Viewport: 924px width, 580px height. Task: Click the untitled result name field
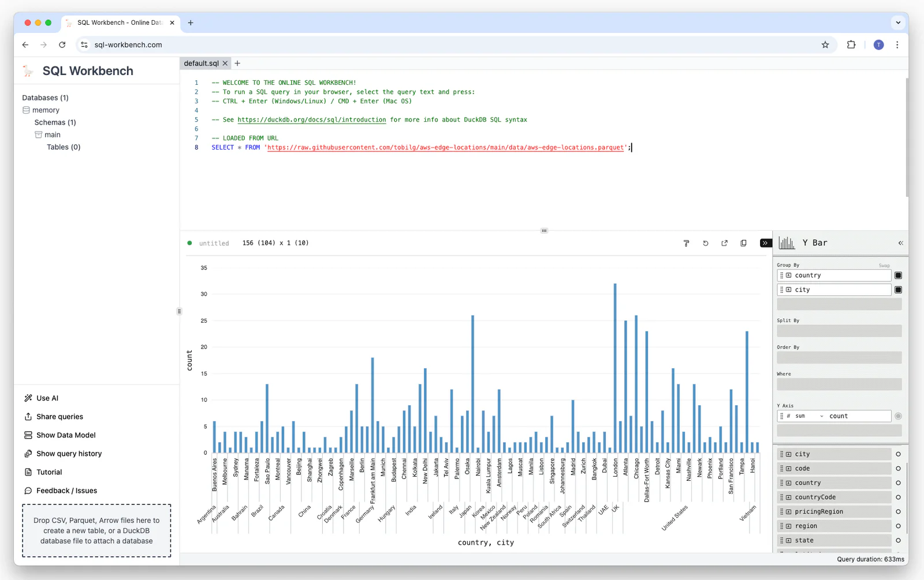(214, 243)
